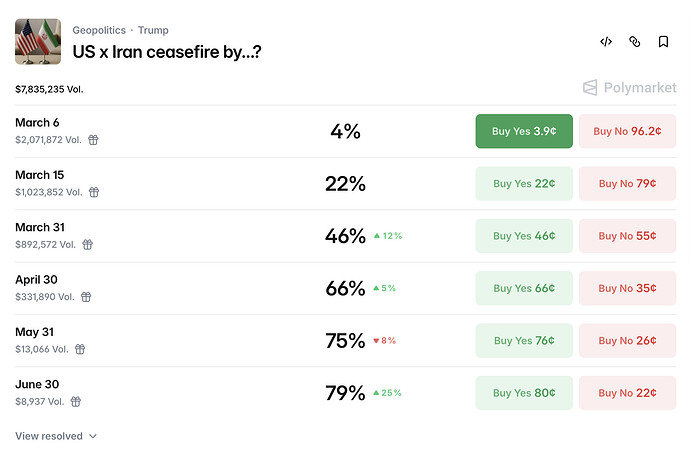Viewport: 690px width, 474px height.
Task: Click the Polymarket logo
Action: coord(629,88)
